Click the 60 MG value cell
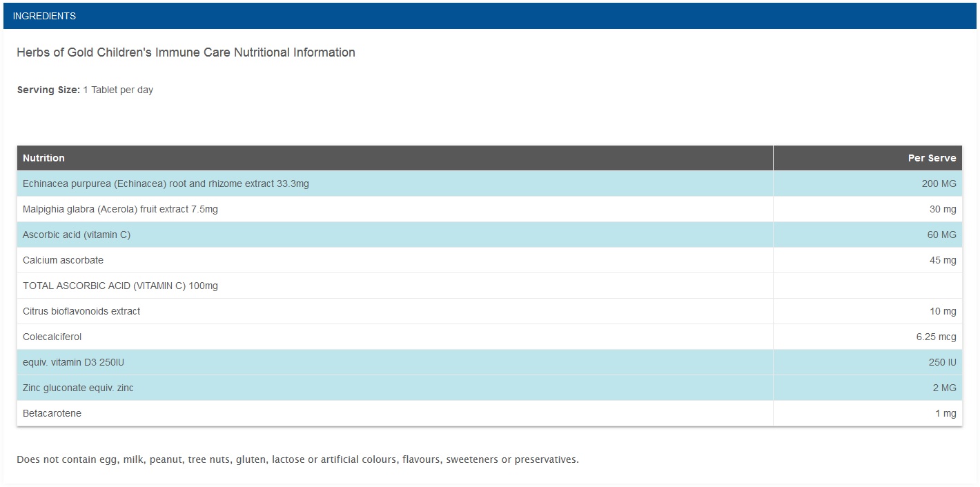This screenshot has height=487, width=980. coord(868,235)
